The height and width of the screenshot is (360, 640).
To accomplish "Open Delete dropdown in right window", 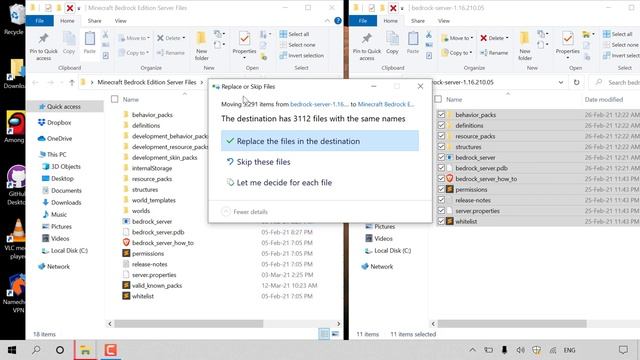I will pyautogui.click(x=495, y=38).
